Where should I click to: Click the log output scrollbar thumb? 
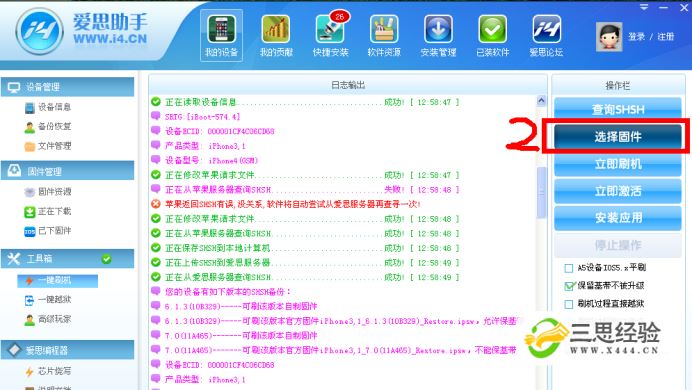[541, 193]
